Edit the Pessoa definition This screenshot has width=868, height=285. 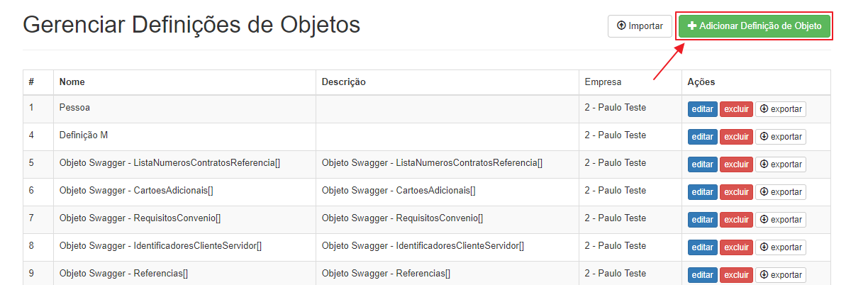[703, 109]
